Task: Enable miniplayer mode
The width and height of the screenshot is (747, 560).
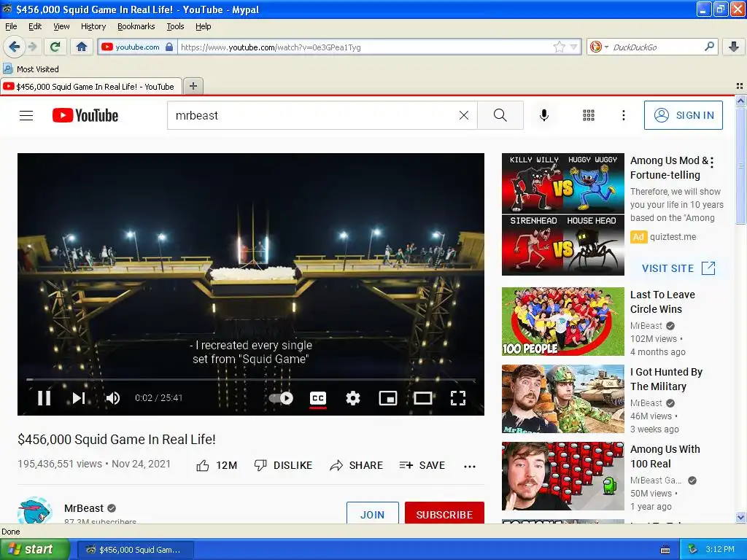Action: click(x=388, y=398)
